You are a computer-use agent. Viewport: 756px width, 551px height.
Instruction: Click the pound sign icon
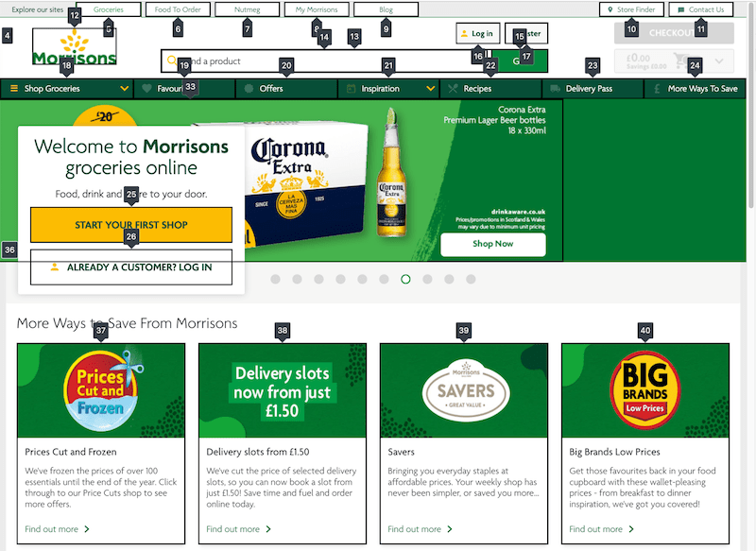click(x=657, y=89)
